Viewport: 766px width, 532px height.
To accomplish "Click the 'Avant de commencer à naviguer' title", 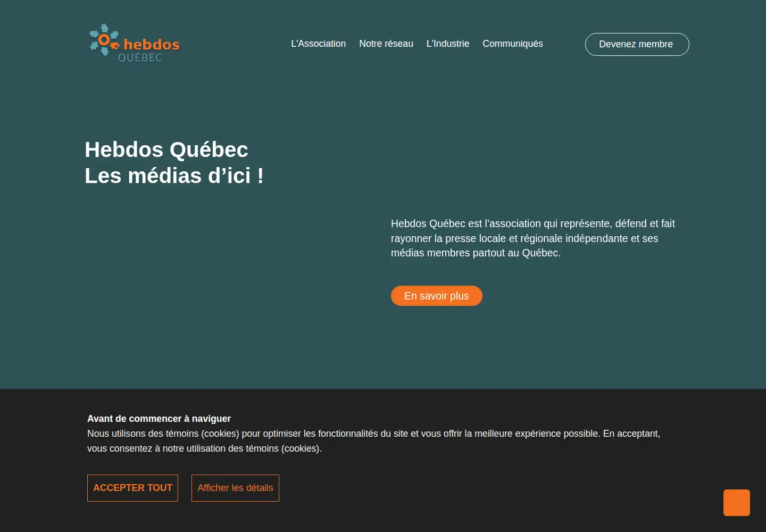I will [x=159, y=419].
